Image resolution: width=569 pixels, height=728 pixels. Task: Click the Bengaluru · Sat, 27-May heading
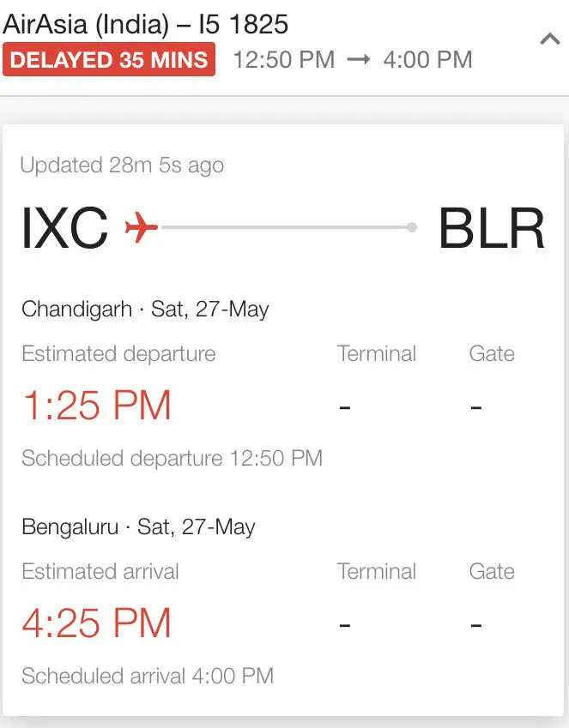pos(138,526)
